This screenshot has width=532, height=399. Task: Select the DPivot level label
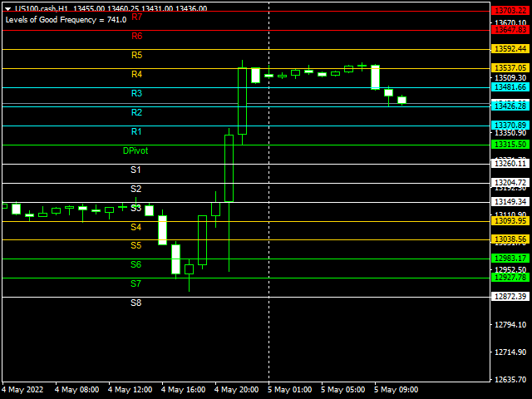pos(135,150)
